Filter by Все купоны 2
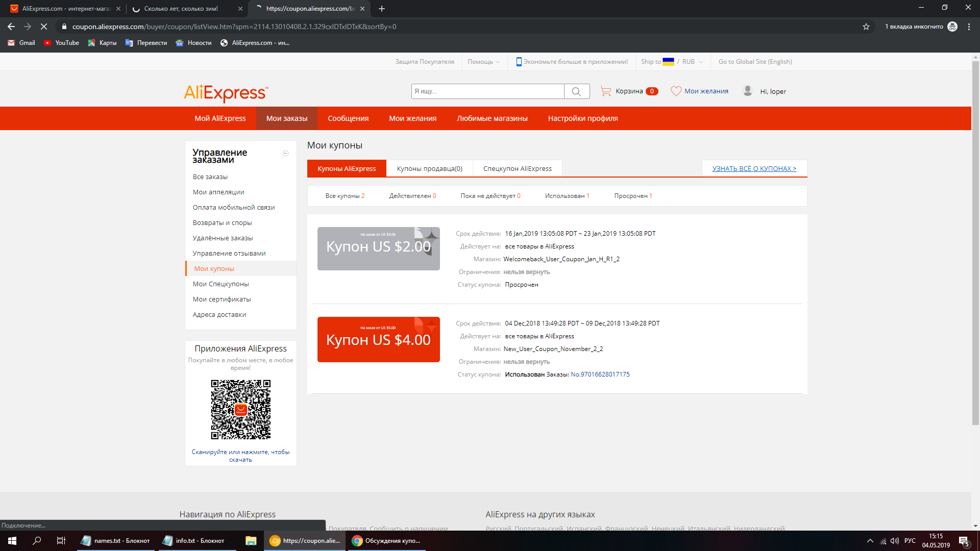This screenshot has height=551, width=980. pos(345,196)
